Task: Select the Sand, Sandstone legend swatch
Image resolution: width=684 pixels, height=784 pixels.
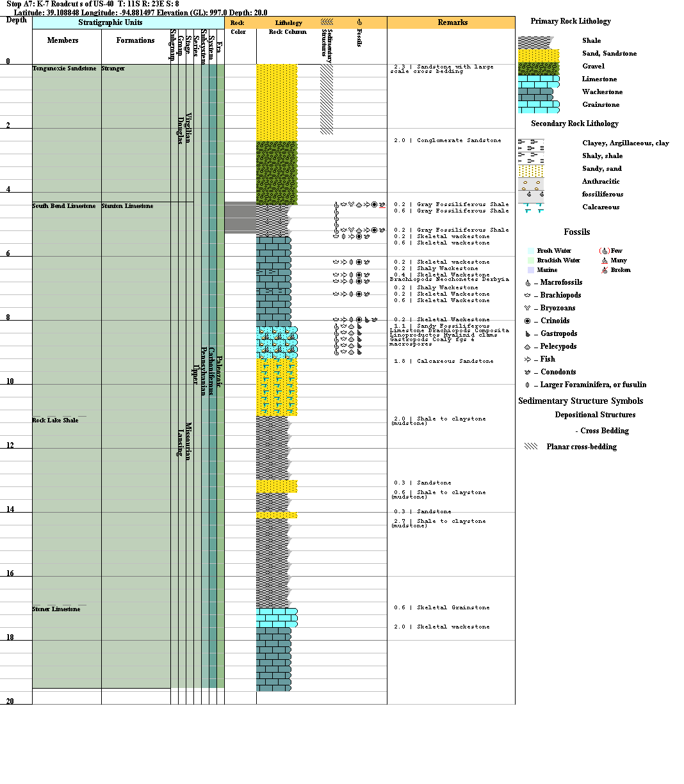Action: point(539,55)
